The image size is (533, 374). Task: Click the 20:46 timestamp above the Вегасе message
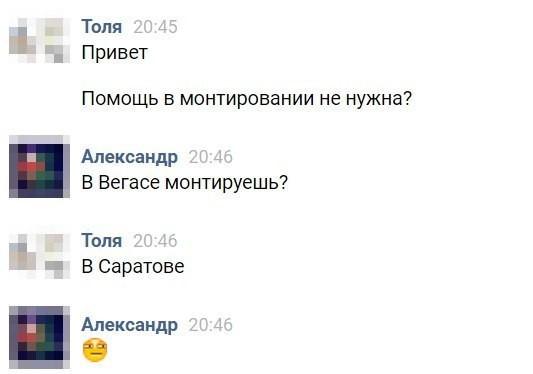click(x=211, y=157)
